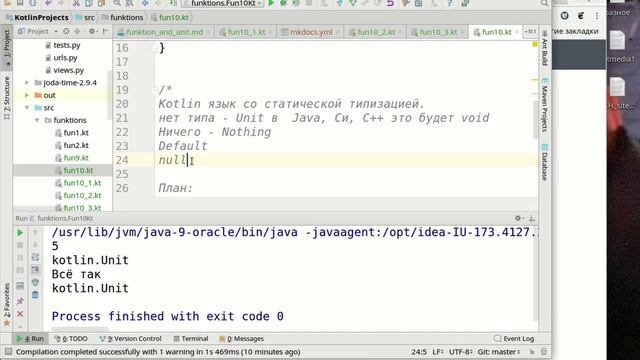Image resolution: width=640 pixels, height=360 pixels.
Task: Switch to the fun10_3.kt tab
Action: pos(438,32)
